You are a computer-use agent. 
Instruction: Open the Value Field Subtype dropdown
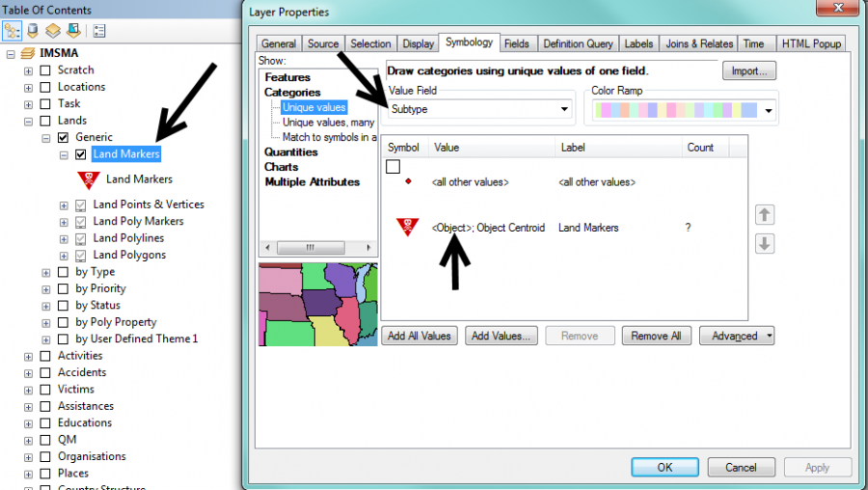(x=479, y=109)
